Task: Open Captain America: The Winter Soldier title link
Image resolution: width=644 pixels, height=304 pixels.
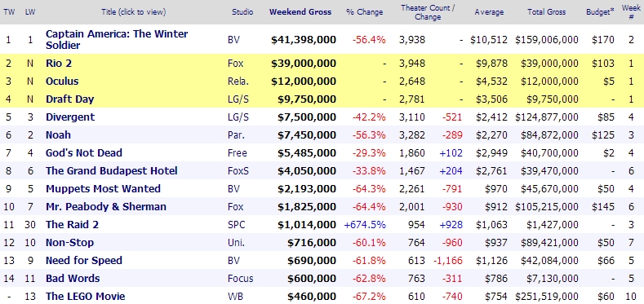Action: pyautogui.click(x=117, y=39)
